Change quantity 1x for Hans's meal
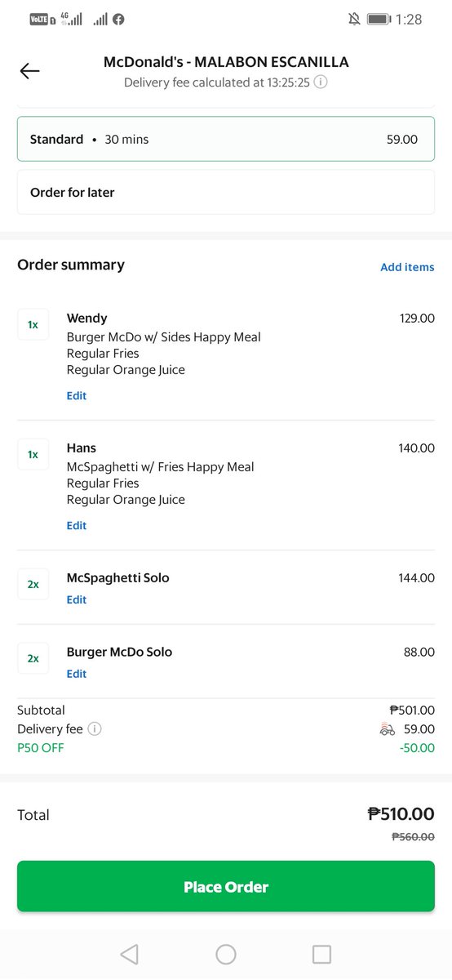Screen dimensions: 452x980 click(33, 454)
